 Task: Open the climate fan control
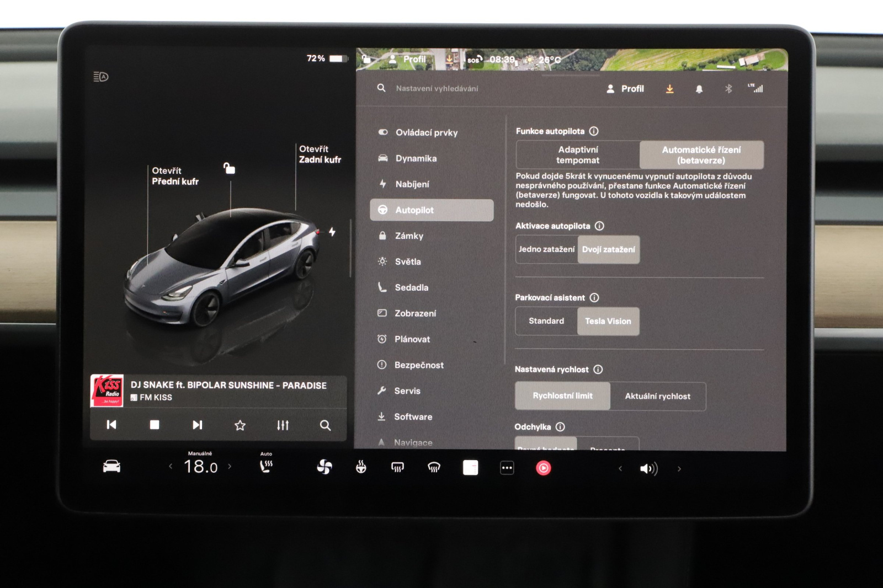pyautogui.click(x=325, y=468)
